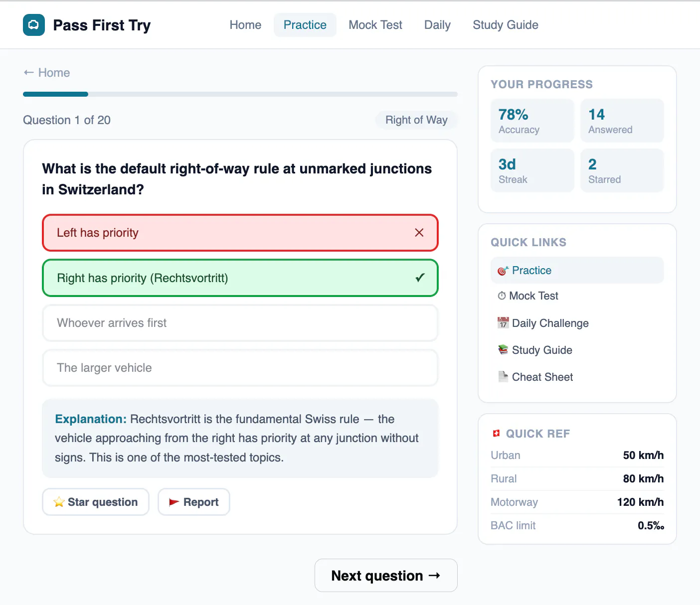The height and width of the screenshot is (605, 700).
Task: Report this question
Action: pyautogui.click(x=194, y=502)
